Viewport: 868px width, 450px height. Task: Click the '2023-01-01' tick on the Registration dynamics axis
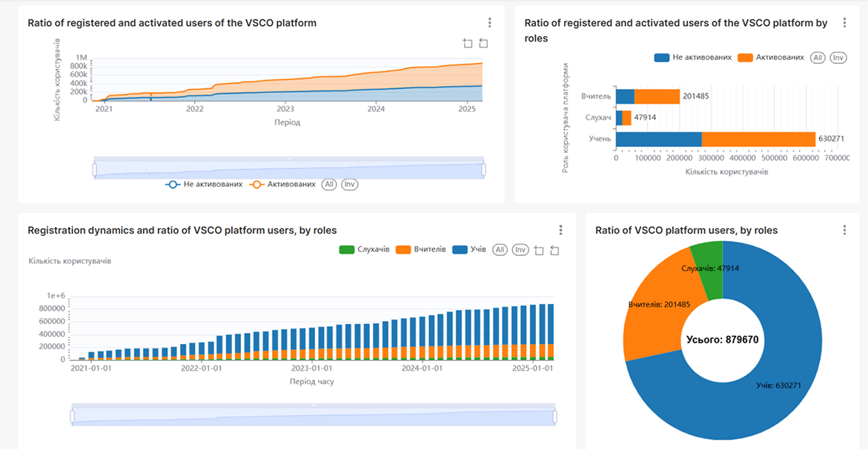(311, 368)
